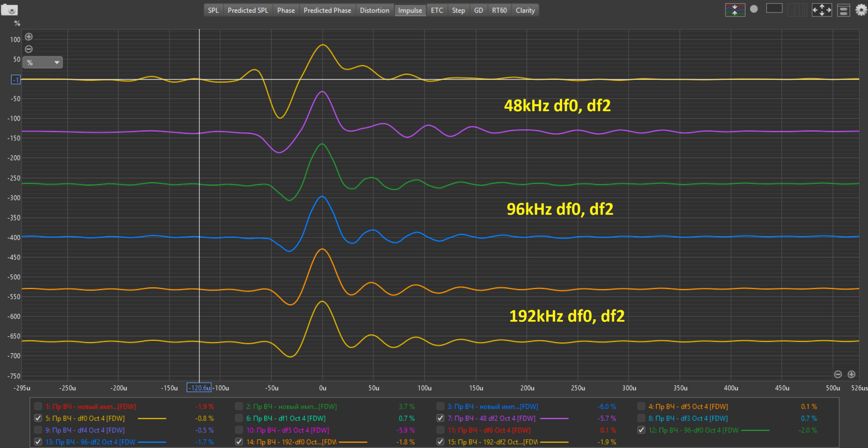
Task: Click trace 7 purple line color swatch
Action: 554,418
